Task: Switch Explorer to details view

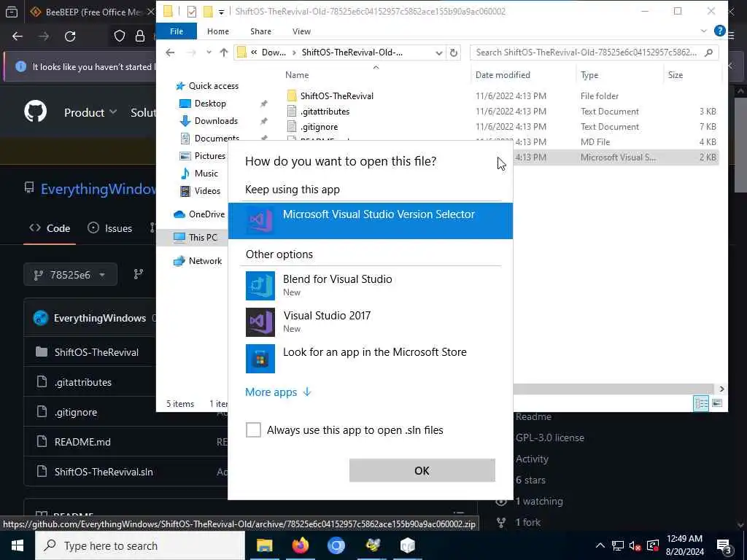Action: pos(701,403)
